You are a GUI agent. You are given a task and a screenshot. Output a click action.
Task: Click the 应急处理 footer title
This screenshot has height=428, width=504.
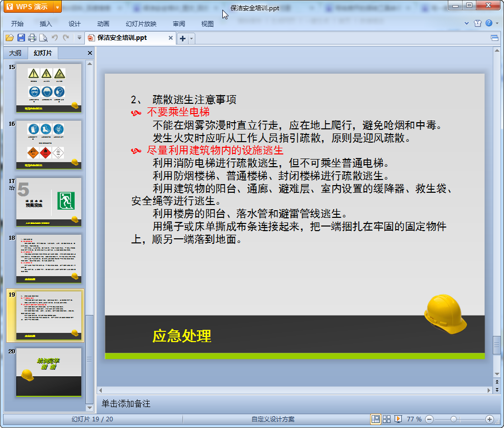pyautogui.click(x=181, y=336)
